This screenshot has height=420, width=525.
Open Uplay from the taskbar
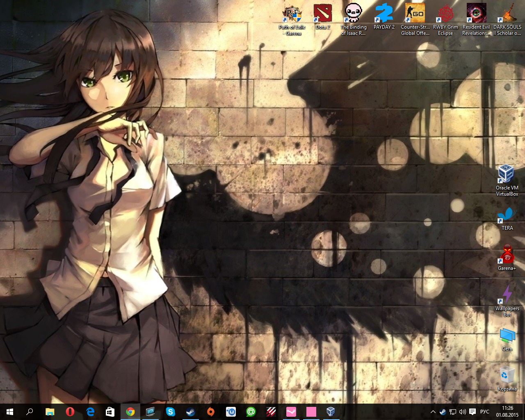(x=231, y=412)
